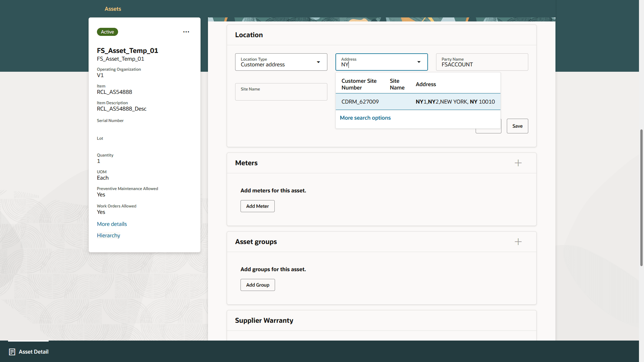Click the Operating Organization value V1
Viewport: 644px width, 362px height.
[x=100, y=75]
